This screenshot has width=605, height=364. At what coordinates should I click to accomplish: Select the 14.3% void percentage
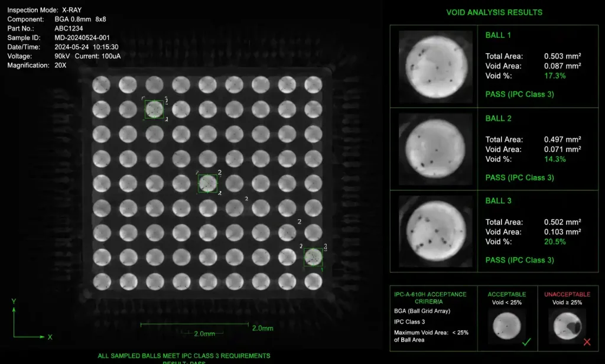point(555,160)
